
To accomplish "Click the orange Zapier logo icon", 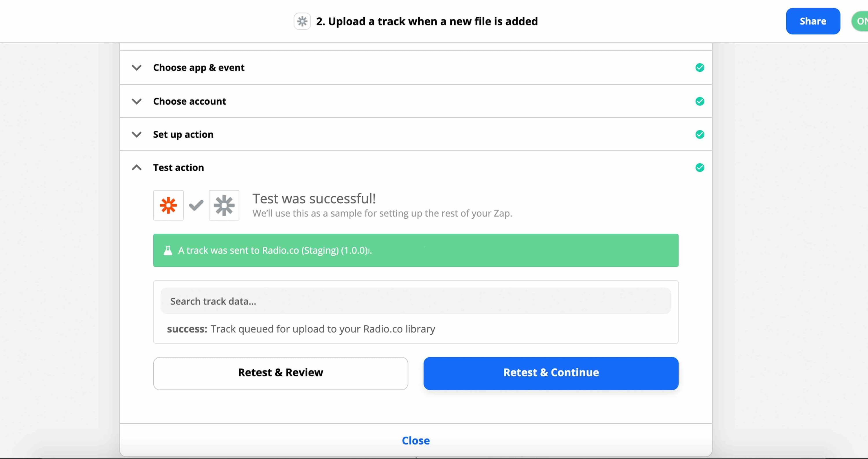I will click(x=168, y=205).
